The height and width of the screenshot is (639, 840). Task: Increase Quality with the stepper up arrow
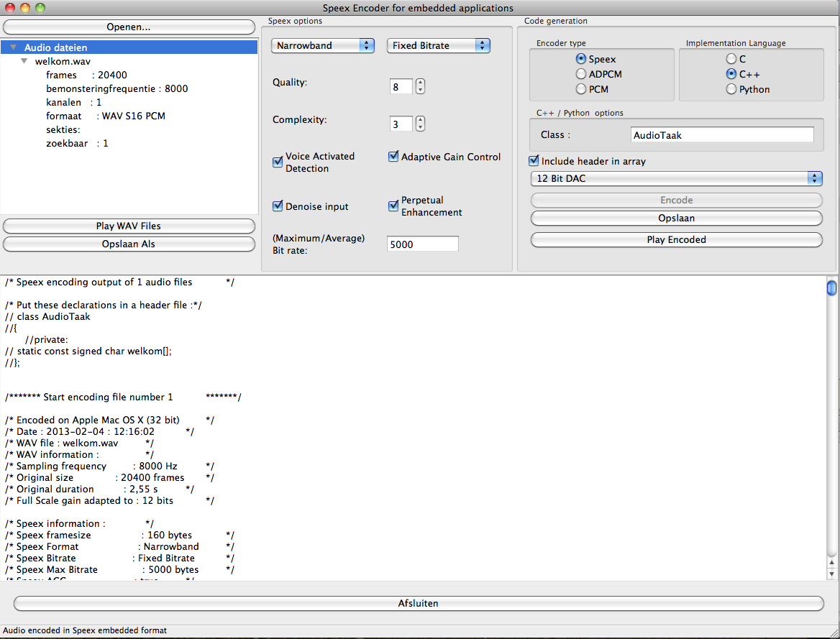pyautogui.click(x=421, y=83)
